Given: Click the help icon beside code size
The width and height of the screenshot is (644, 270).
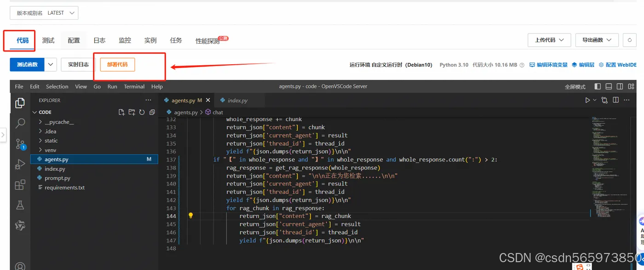Looking at the screenshot, I should [x=522, y=65].
